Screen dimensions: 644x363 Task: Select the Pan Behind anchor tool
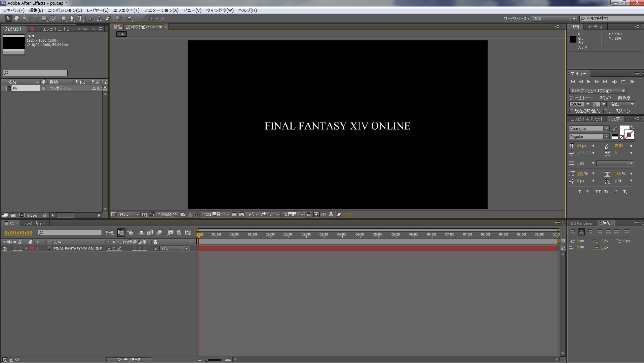tap(53, 19)
